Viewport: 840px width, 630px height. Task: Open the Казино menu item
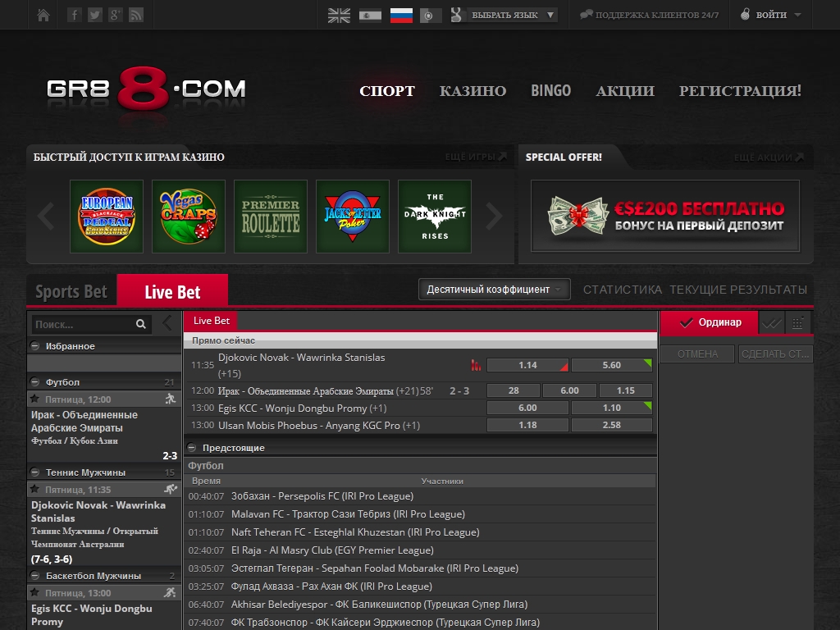click(x=472, y=91)
